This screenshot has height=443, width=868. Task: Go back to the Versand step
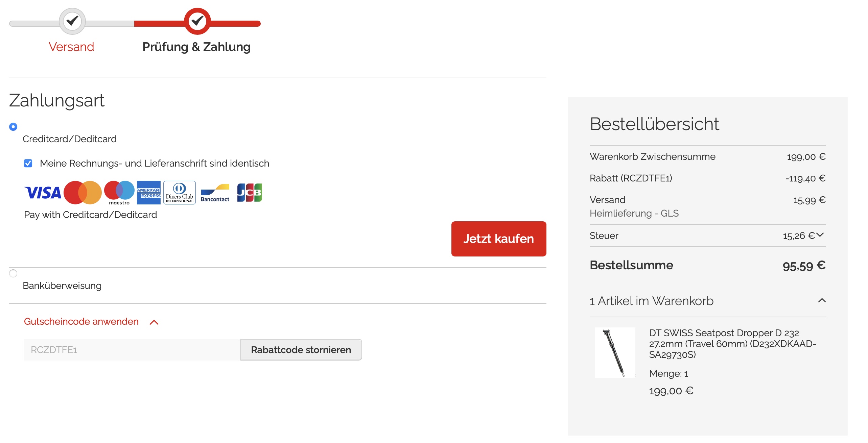71,47
